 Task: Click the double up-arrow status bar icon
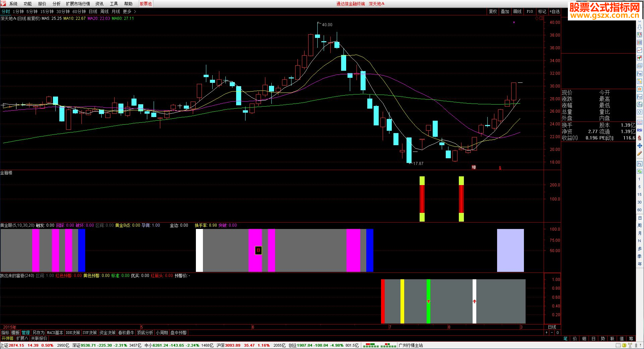coord(636,345)
